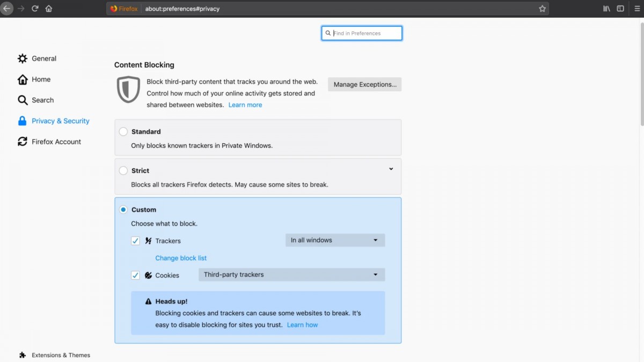Screen dimensions: 644x362
Task: Open the hamburger menu icon
Action: tap(636, 9)
